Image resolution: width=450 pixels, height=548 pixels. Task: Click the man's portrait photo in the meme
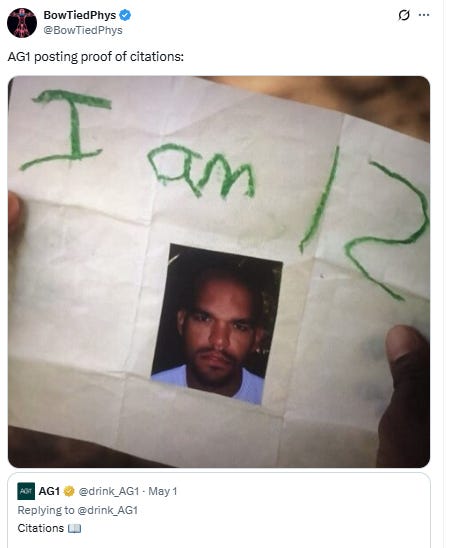click(x=217, y=324)
